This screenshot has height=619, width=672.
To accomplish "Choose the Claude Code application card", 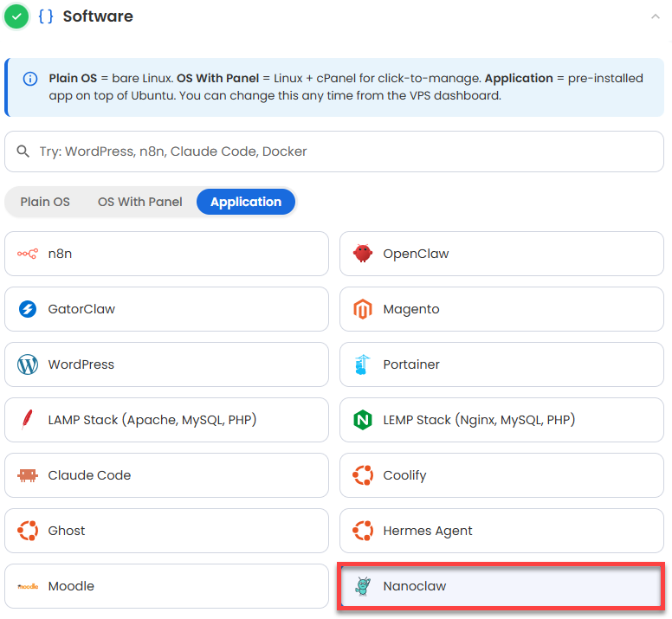I will point(167,475).
